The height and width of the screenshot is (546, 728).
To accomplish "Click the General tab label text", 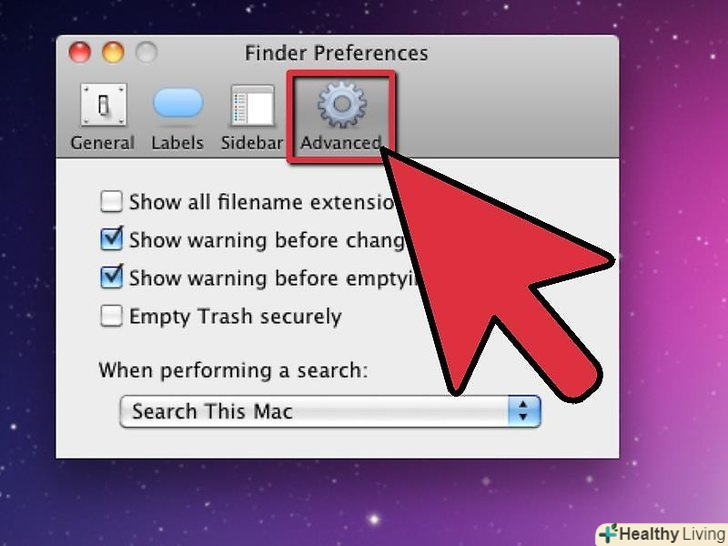I will (103, 143).
